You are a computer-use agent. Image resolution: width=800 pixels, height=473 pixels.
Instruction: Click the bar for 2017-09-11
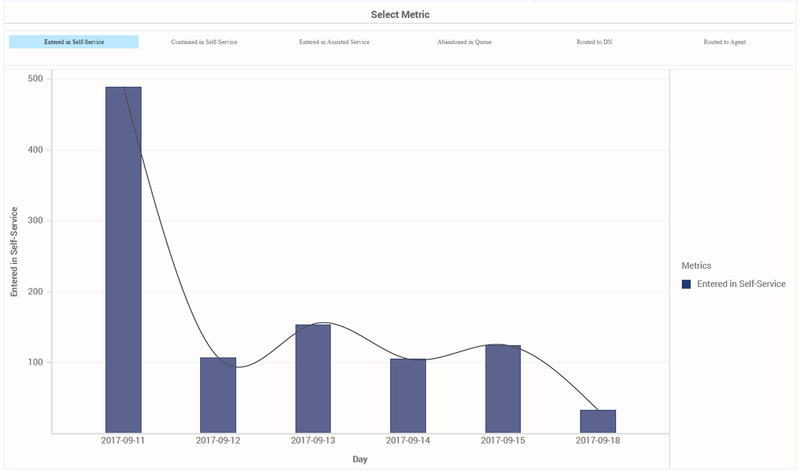[x=123, y=260]
